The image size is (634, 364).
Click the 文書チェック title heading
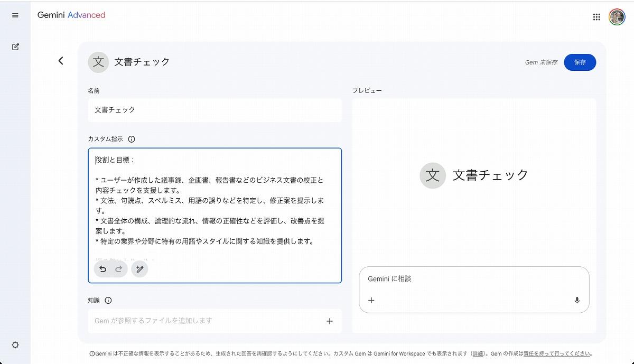pyautogui.click(x=142, y=62)
